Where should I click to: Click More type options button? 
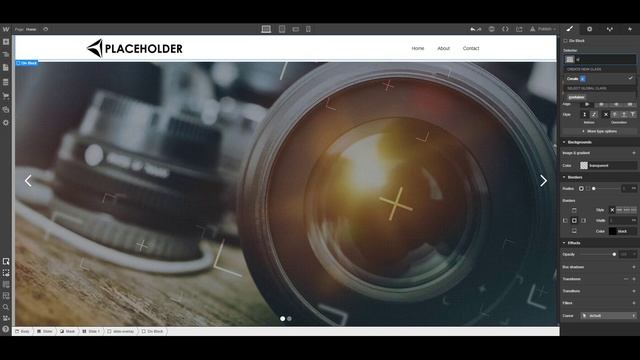tap(599, 131)
